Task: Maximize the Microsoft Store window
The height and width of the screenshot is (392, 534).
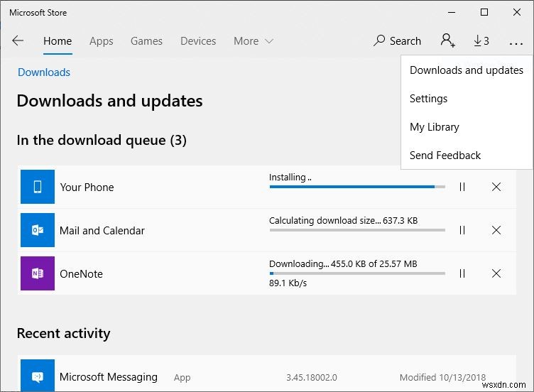Action: (x=484, y=13)
